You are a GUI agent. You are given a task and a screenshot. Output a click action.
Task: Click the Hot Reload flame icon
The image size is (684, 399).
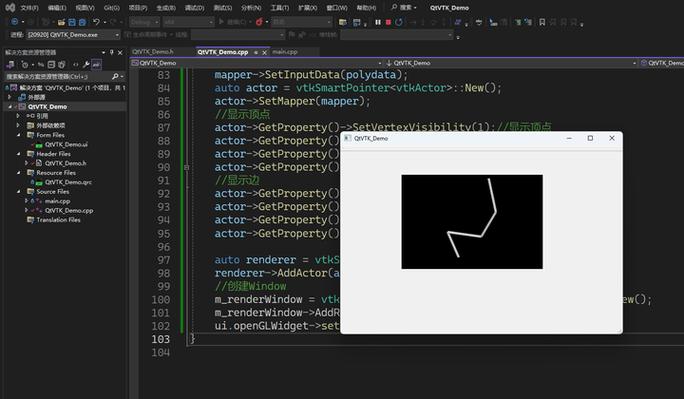259,22
